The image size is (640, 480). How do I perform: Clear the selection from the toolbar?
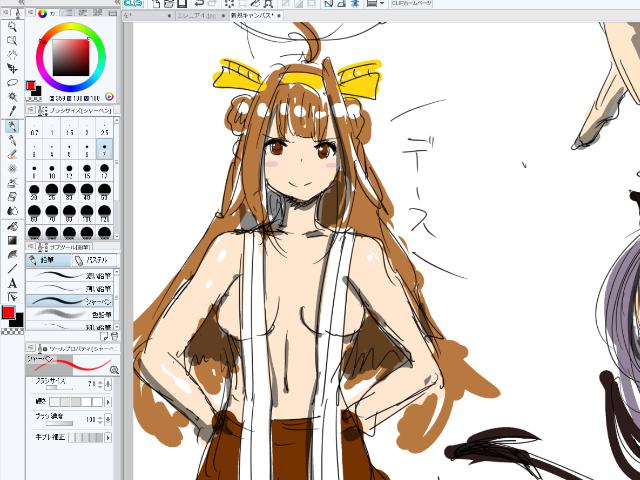(x=229, y=4)
